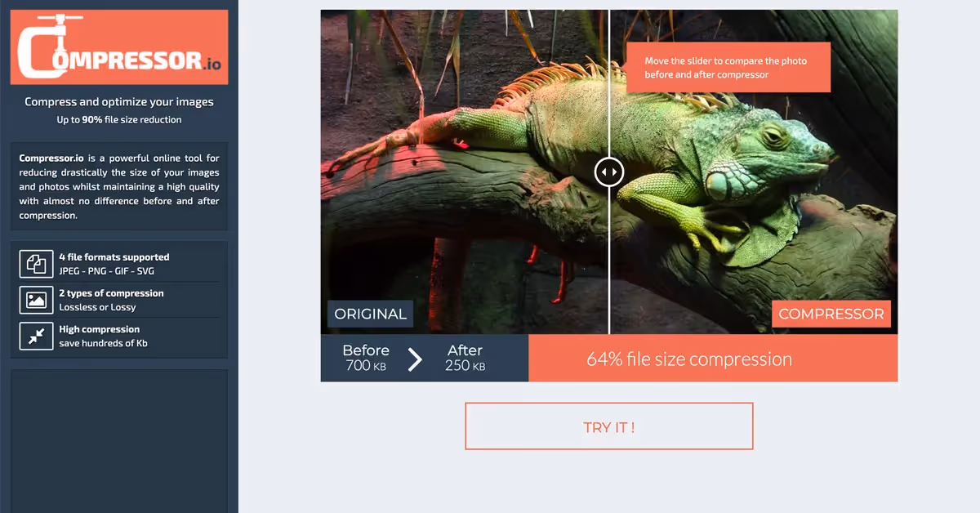Click "save hundreds of Kb" text

click(103, 343)
